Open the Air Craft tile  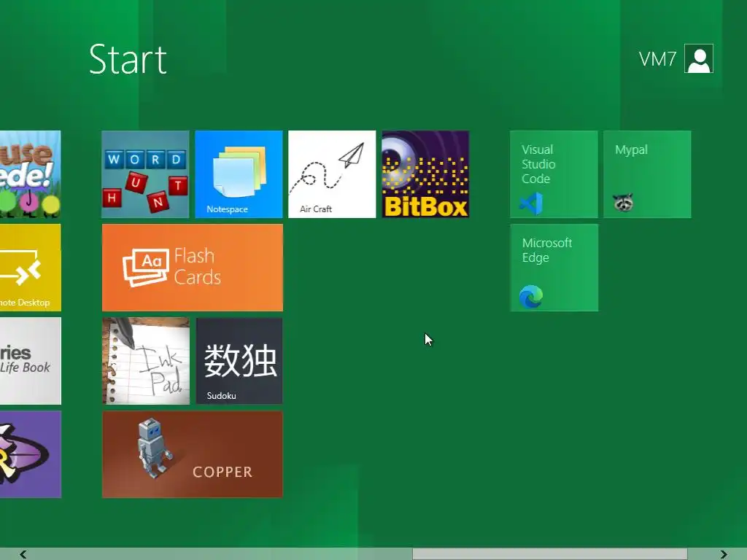[x=332, y=174]
